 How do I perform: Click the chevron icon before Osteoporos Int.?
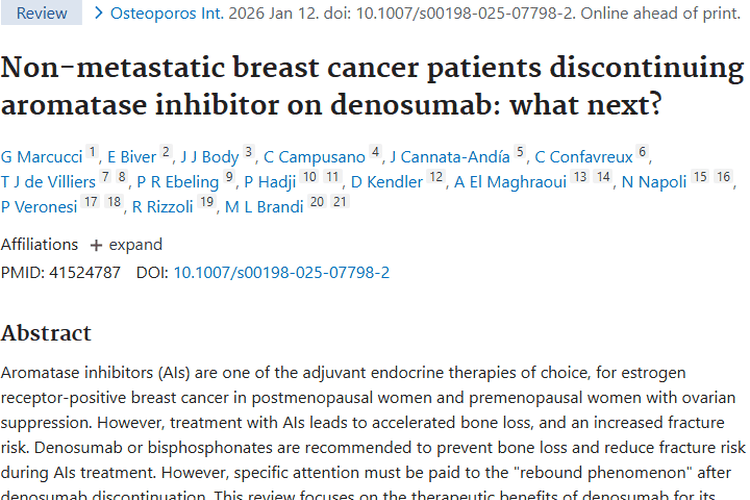[98, 14]
